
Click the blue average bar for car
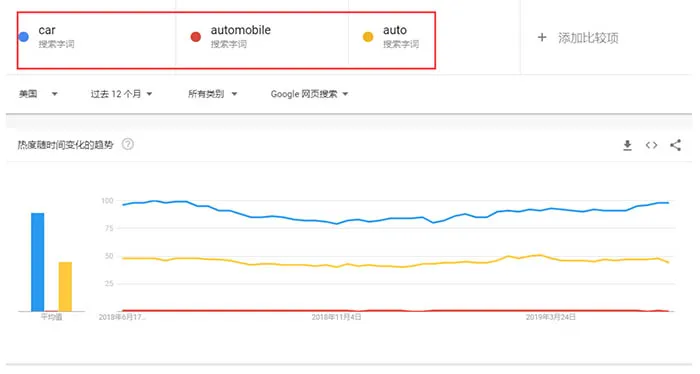(38, 262)
